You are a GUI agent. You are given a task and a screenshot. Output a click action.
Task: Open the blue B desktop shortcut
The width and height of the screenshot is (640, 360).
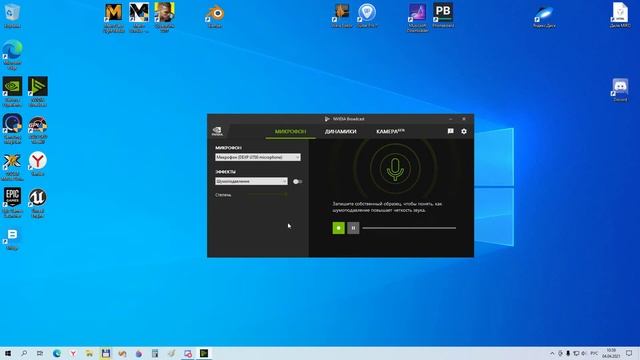(12, 239)
